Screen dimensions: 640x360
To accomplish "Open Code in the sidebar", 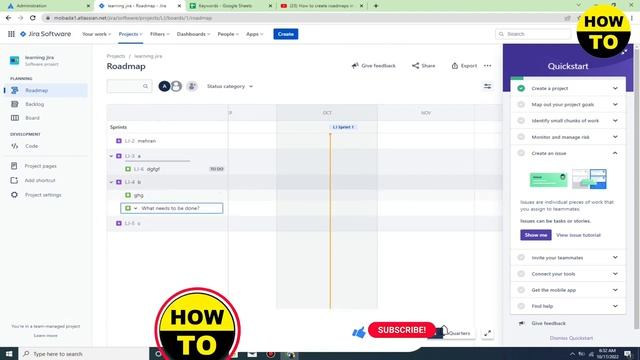I will click(31, 146).
